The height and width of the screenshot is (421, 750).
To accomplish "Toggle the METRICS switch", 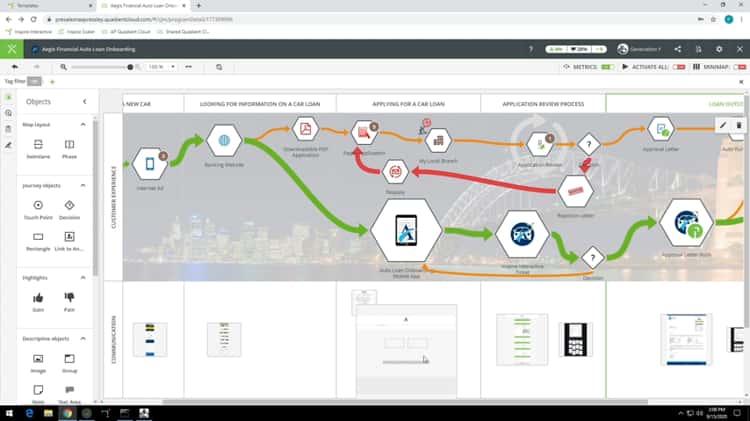I will tap(607, 67).
